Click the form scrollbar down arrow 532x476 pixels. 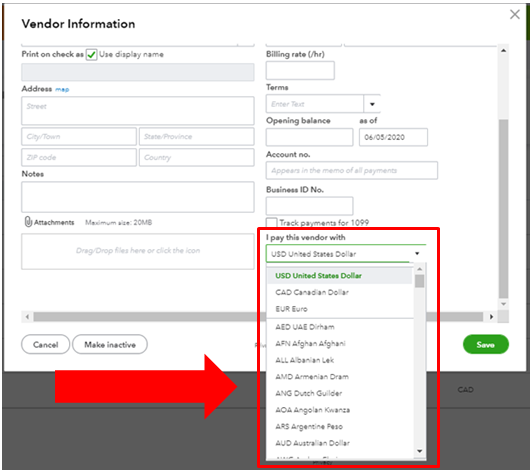tap(504, 304)
